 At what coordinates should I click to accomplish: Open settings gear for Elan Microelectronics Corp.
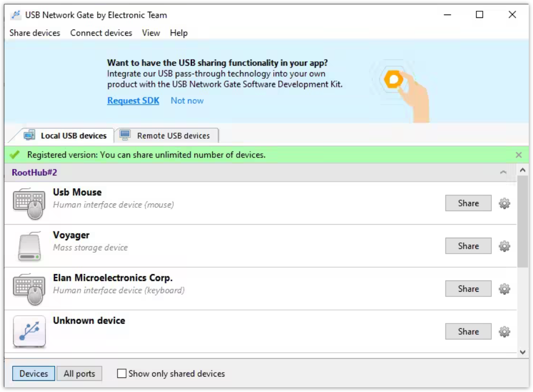[504, 289]
